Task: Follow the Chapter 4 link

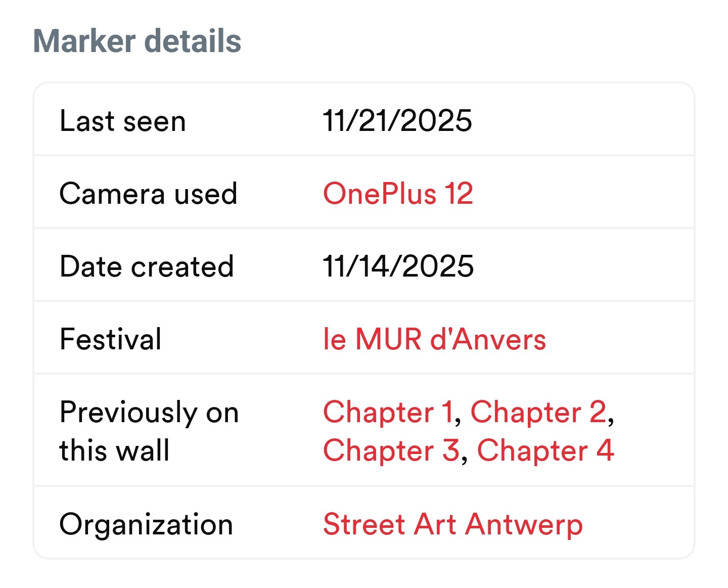Action: tap(545, 450)
